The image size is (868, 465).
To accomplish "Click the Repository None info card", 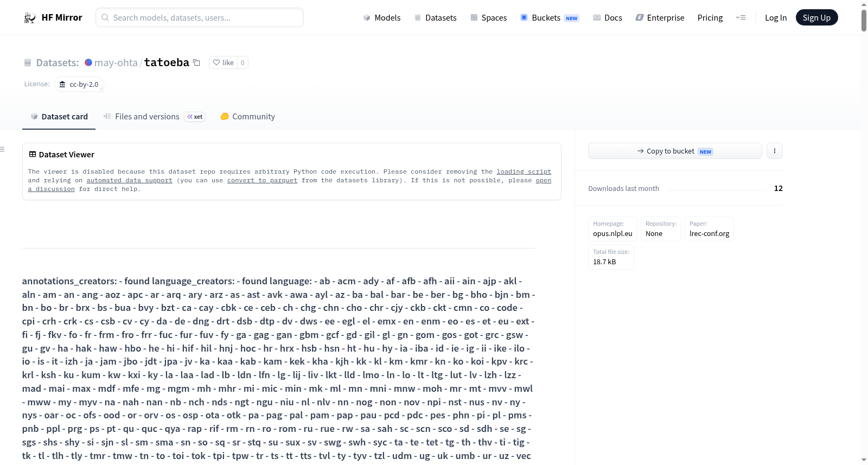I will pyautogui.click(x=661, y=229).
